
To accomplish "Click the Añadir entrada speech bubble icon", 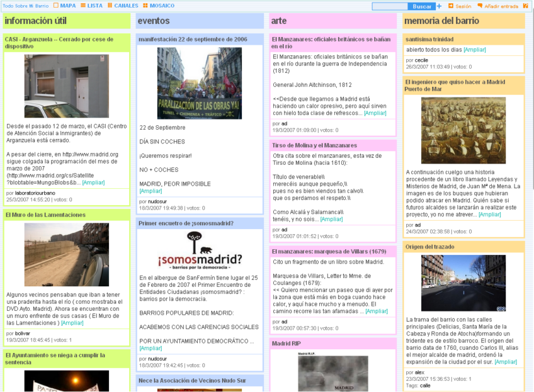I will click(x=480, y=6).
